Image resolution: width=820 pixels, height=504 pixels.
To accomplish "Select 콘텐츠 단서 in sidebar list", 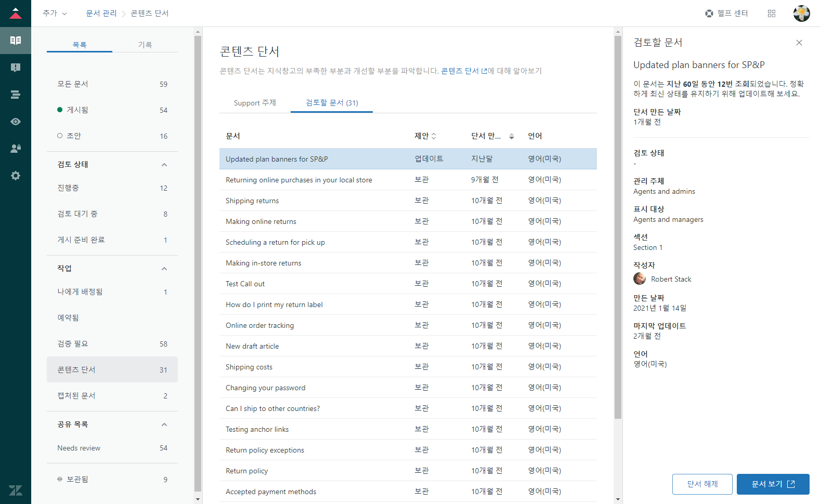I will click(112, 370).
